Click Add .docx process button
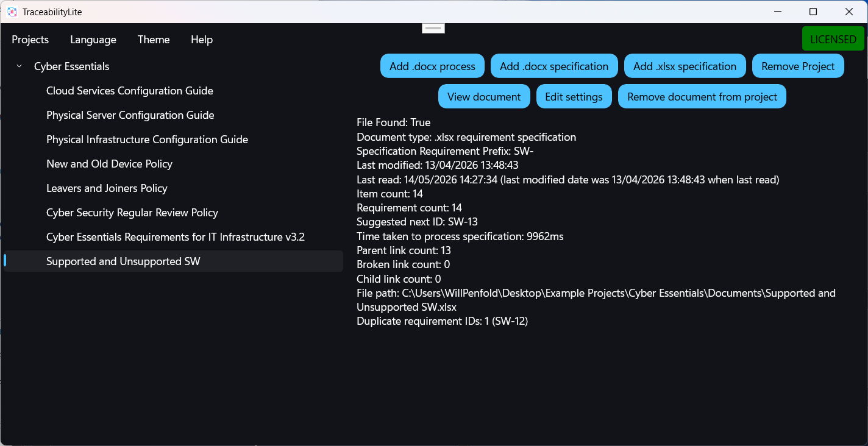The width and height of the screenshot is (868, 446). coord(432,66)
